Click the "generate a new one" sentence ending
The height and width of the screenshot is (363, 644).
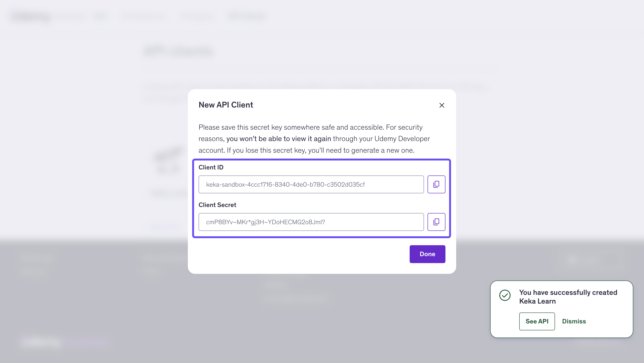point(383,150)
